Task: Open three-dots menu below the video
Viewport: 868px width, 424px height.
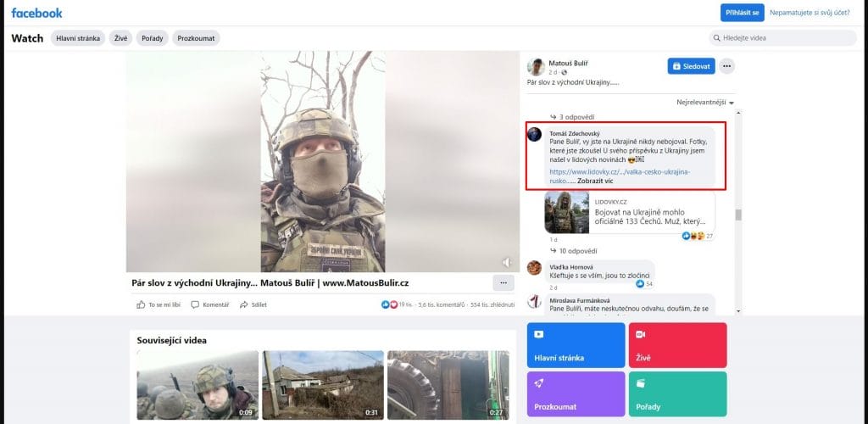Action: (503, 282)
